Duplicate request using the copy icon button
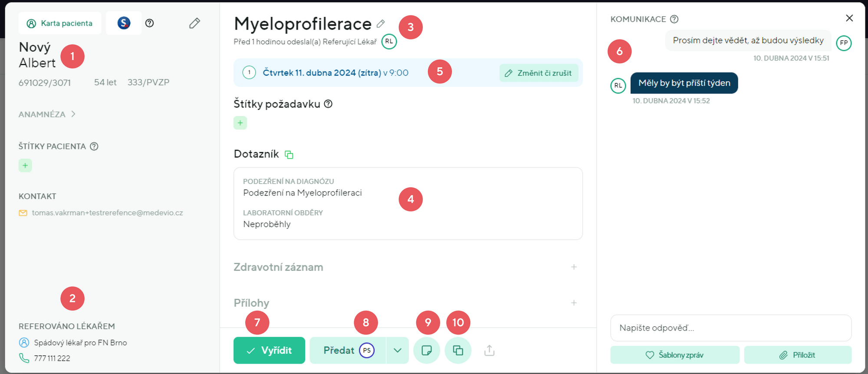This screenshot has width=868, height=374. point(458,350)
